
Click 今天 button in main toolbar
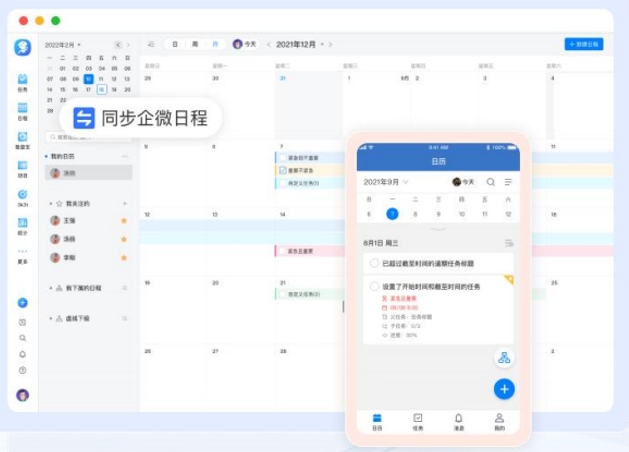pos(245,44)
